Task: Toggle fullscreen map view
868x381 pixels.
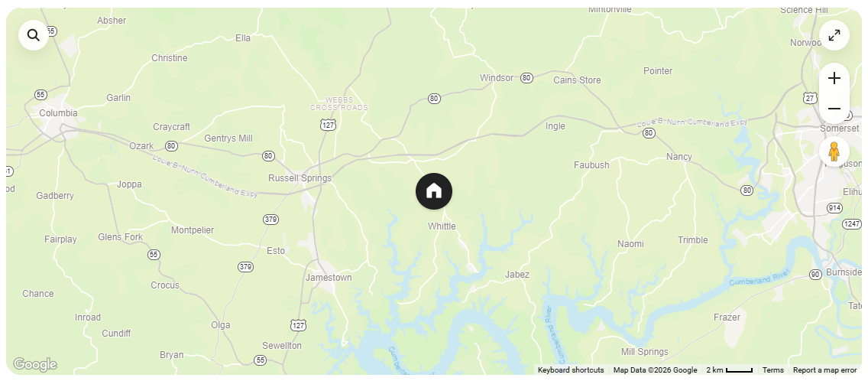Action: 834,35
